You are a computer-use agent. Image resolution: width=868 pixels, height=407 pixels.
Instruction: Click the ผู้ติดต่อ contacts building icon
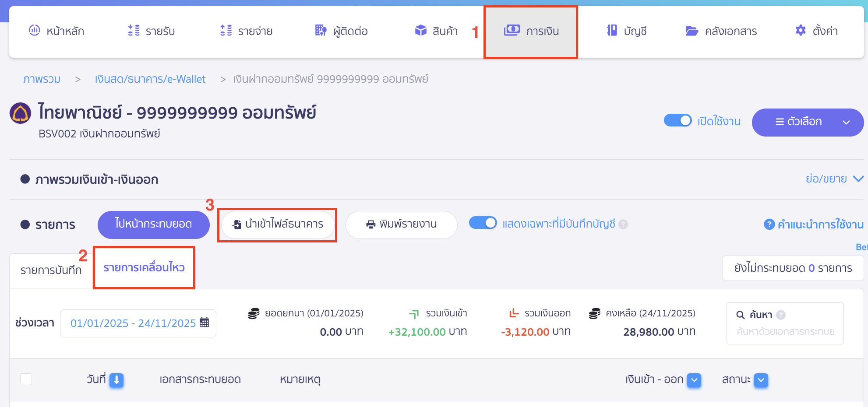tap(320, 31)
